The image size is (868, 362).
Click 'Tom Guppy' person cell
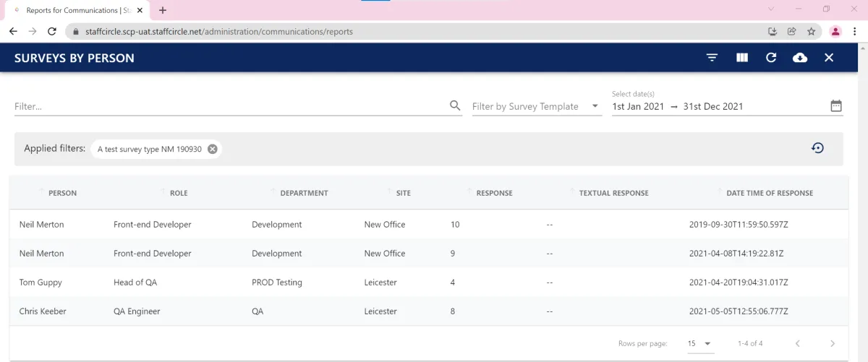pyautogui.click(x=41, y=283)
